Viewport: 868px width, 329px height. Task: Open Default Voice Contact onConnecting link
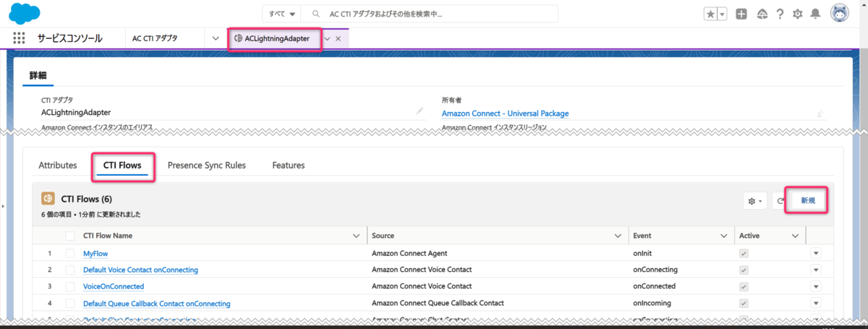click(140, 270)
